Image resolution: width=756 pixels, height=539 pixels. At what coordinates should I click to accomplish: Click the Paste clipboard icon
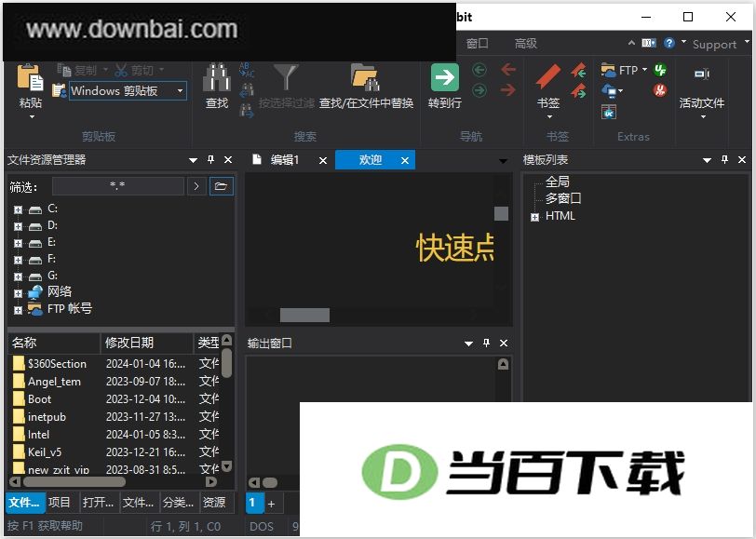coord(30,77)
